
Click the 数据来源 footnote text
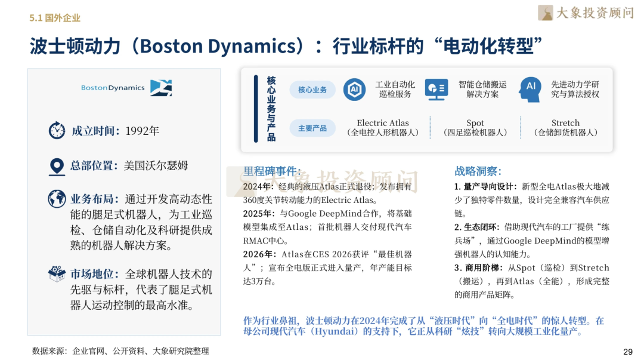pos(120,351)
